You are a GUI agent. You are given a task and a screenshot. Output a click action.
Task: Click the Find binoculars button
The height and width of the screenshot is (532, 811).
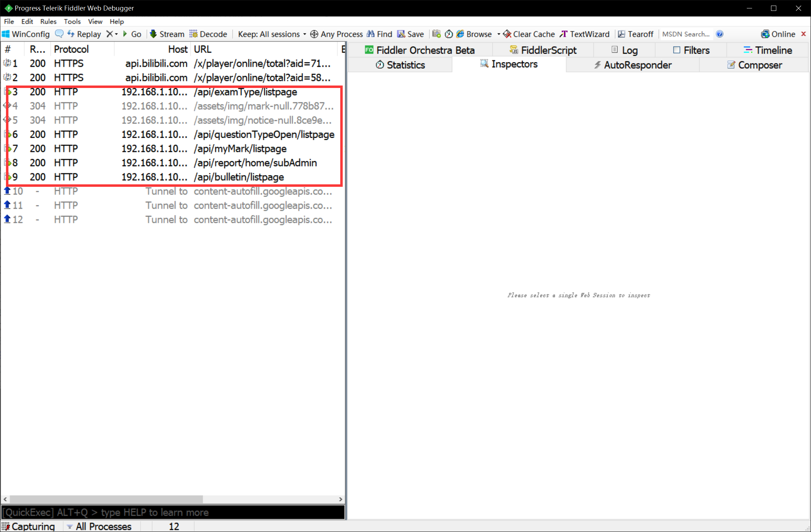380,34
